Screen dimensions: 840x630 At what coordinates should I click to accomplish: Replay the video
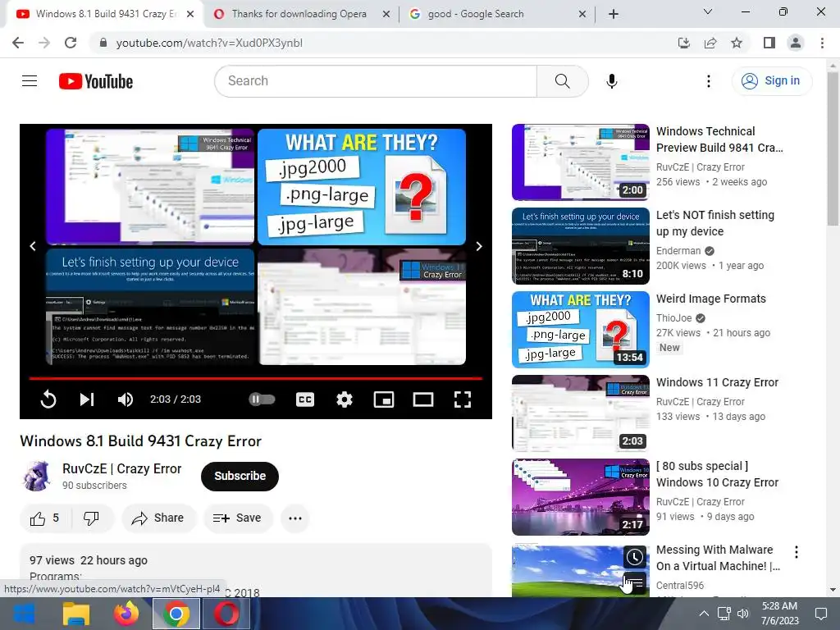[48, 399]
